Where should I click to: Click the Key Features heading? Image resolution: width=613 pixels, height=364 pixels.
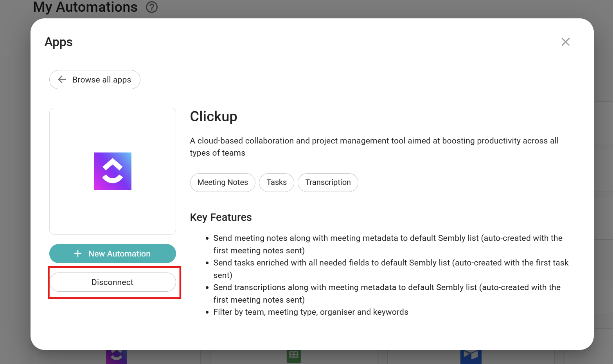221,217
